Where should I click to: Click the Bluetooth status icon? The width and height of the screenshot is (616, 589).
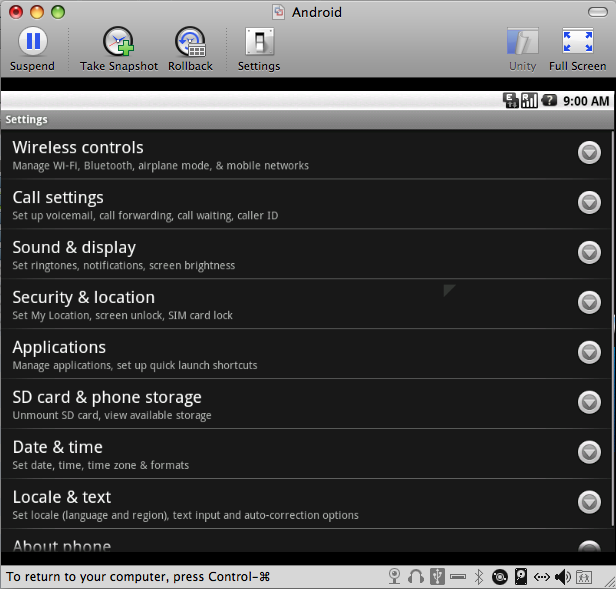[x=479, y=577]
